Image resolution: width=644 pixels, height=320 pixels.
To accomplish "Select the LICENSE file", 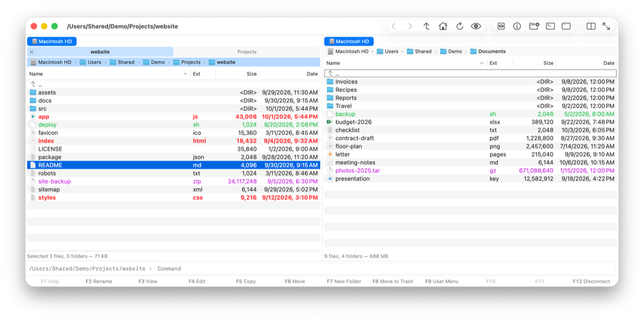I will click(x=173, y=149).
